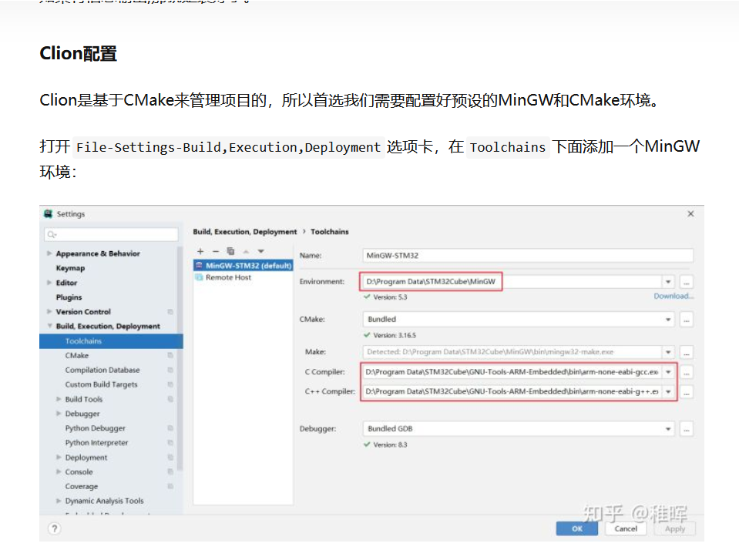This screenshot has width=739, height=560.
Task: Open Compilation Database settings
Action: [102, 371]
